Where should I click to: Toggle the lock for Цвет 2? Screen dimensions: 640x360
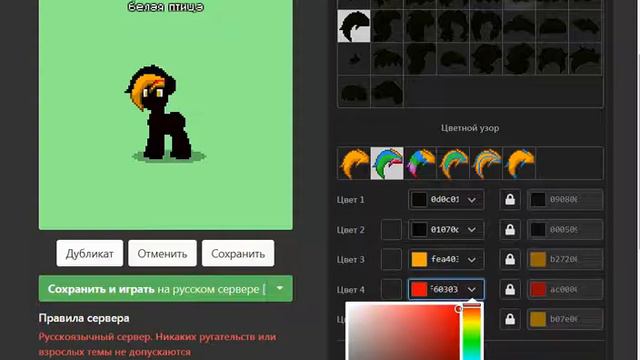(510, 230)
